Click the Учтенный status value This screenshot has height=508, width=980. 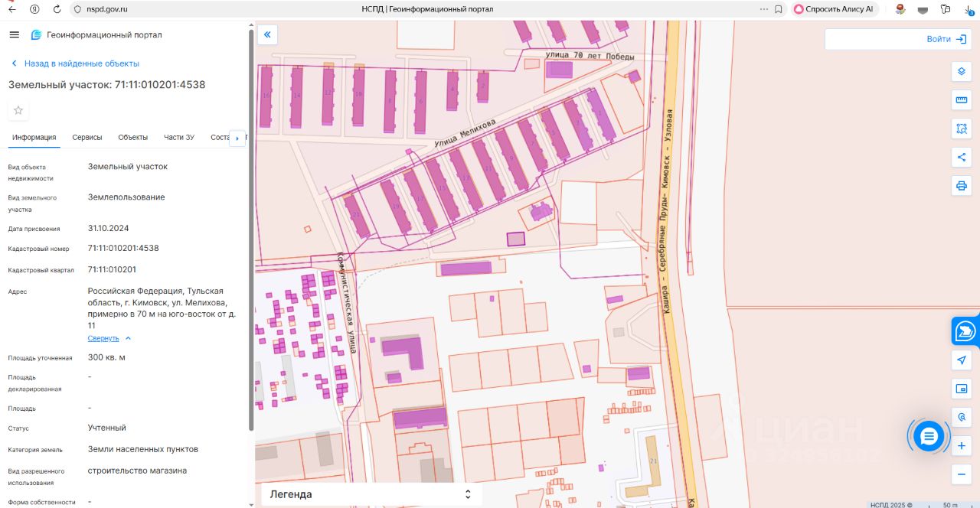tap(107, 428)
